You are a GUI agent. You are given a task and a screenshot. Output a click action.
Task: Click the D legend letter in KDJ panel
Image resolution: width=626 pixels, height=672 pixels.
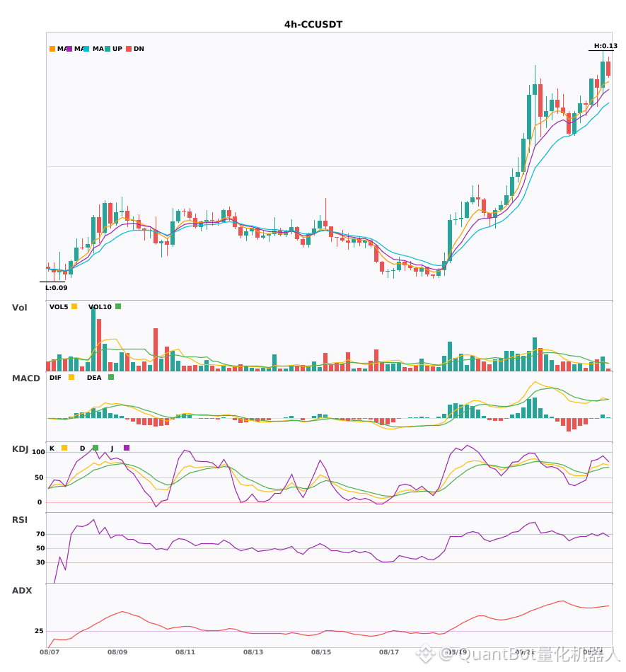point(83,448)
